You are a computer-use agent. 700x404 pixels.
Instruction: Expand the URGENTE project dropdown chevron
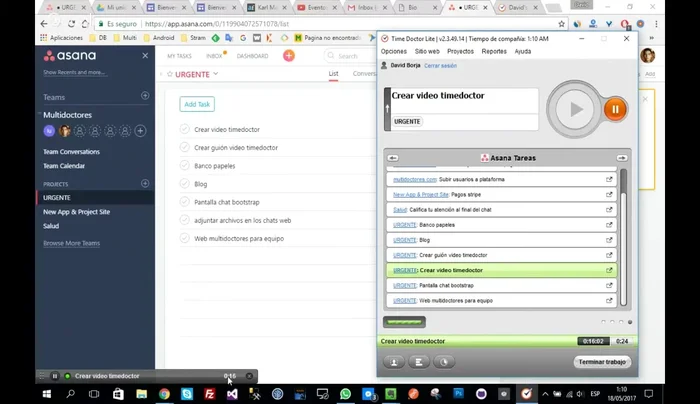(x=216, y=74)
